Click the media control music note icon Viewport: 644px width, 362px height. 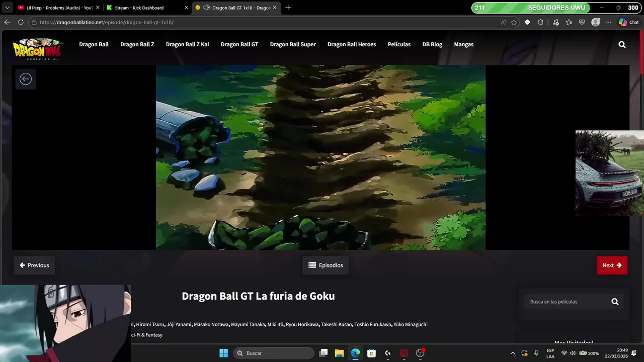pos(555,22)
